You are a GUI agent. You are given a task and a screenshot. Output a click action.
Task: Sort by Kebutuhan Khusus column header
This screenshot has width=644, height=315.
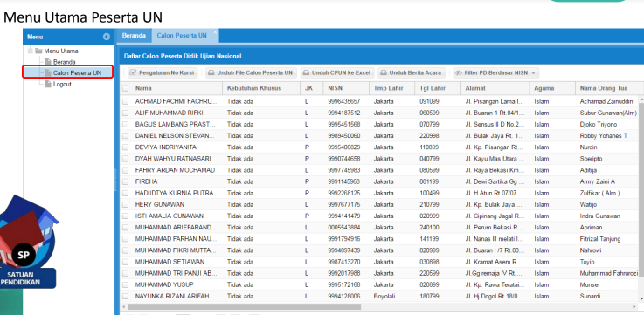(261, 88)
